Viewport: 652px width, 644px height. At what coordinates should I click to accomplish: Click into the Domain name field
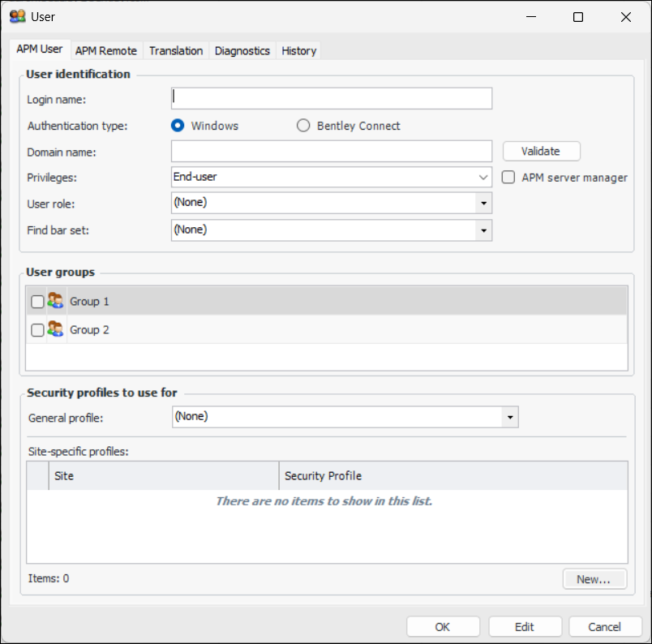(x=332, y=151)
